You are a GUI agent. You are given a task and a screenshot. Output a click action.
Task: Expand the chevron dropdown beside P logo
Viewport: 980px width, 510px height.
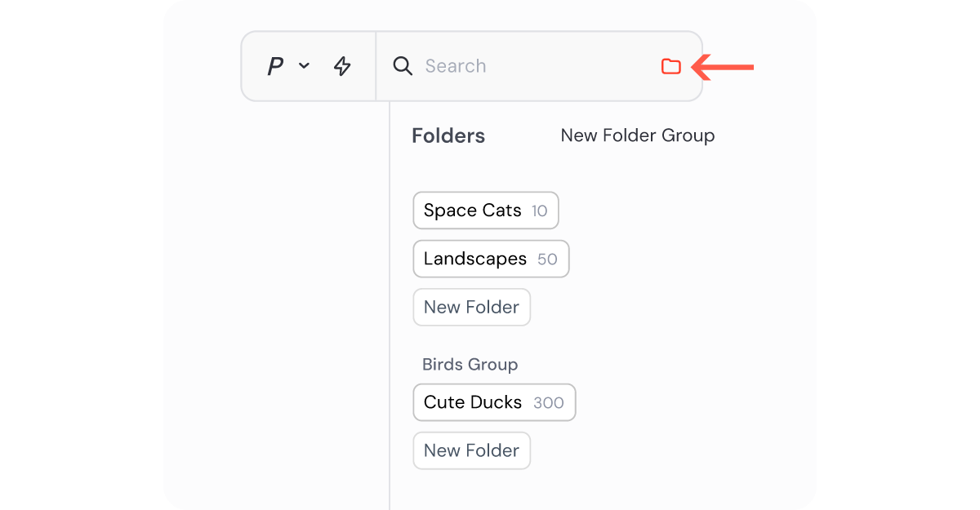tap(304, 66)
